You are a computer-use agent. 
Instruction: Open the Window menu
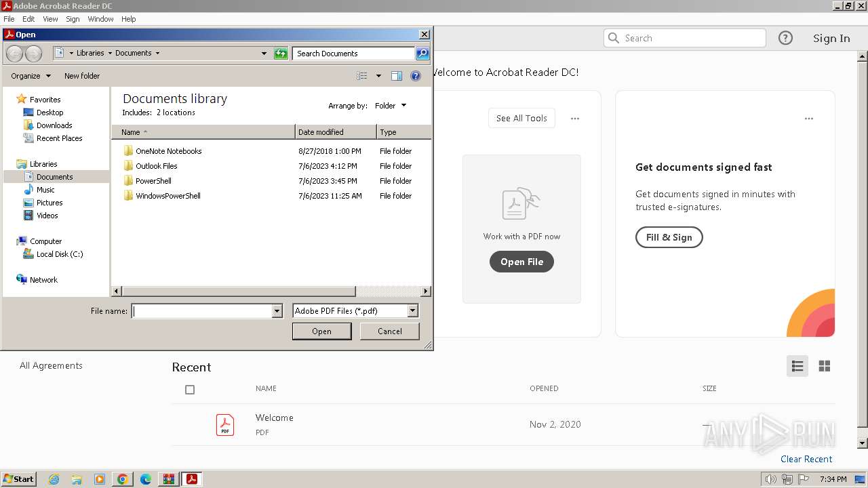click(100, 19)
